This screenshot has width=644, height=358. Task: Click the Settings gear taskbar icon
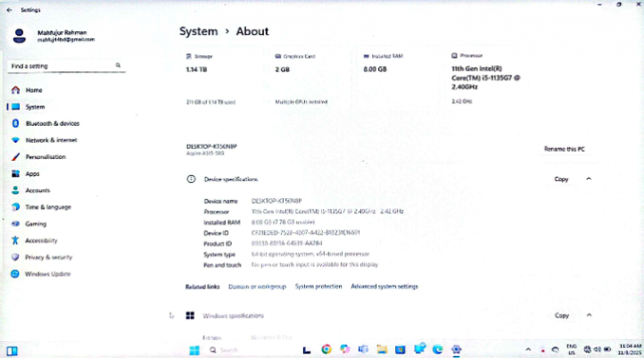[x=457, y=350]
